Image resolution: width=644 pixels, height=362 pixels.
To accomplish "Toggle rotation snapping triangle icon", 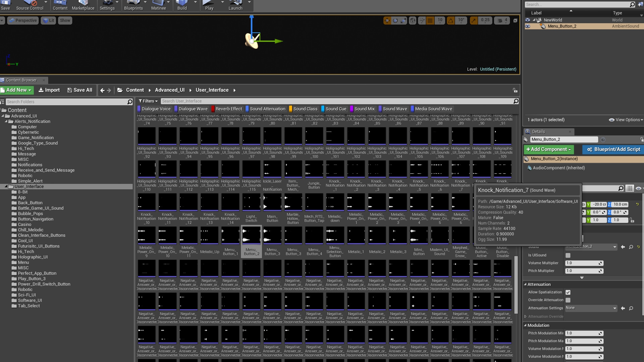I will coord(451,21).
